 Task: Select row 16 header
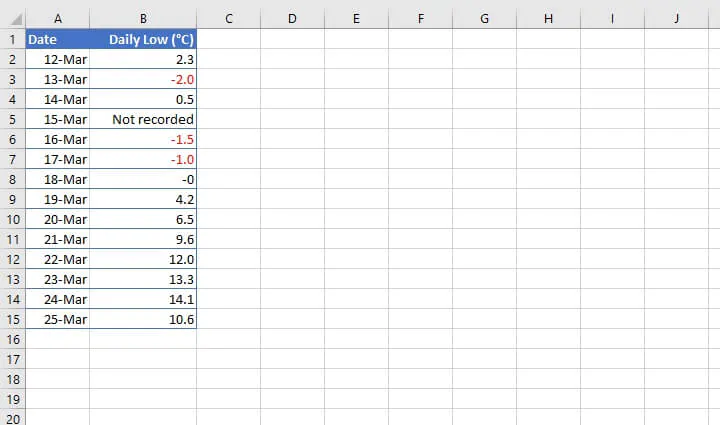(13, 339)
